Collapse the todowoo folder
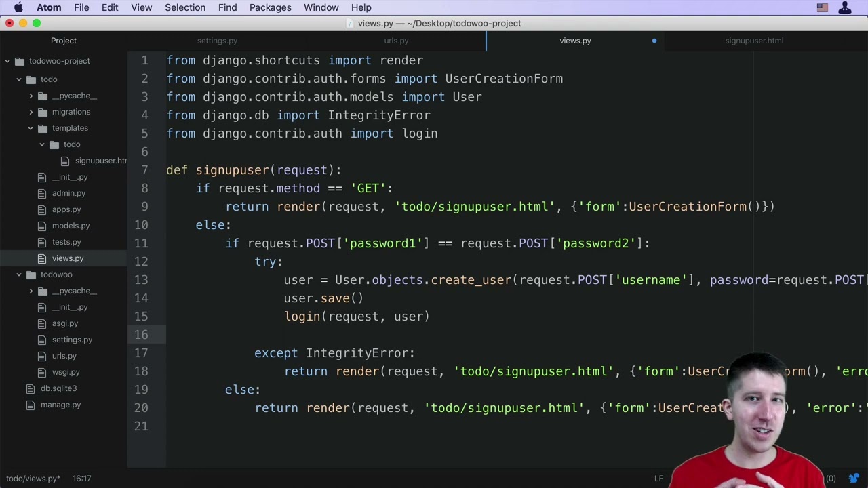 click(x=19, y=274)
